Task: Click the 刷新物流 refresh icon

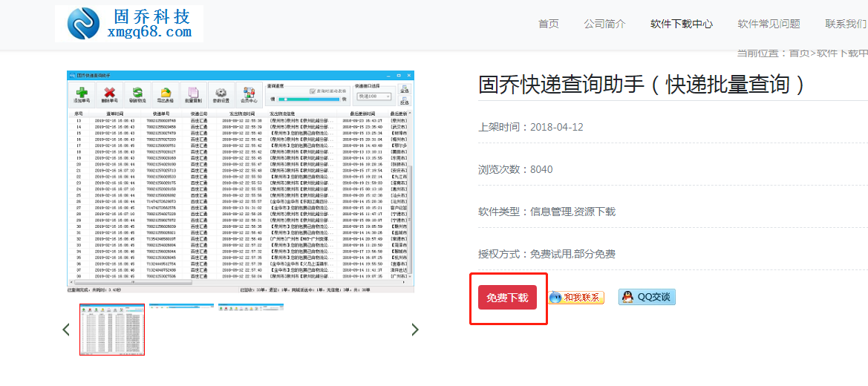Action: (137, 94)
